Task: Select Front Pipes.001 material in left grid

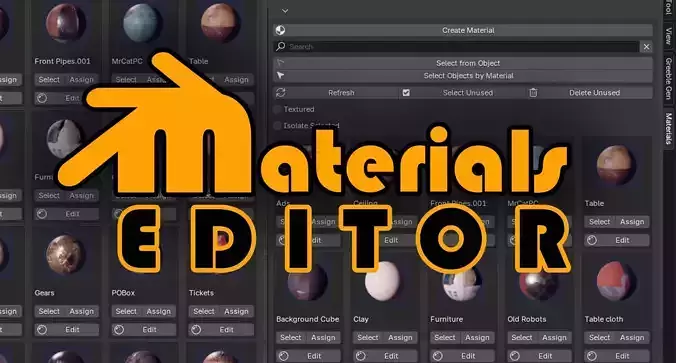Action: click(49, 80)
